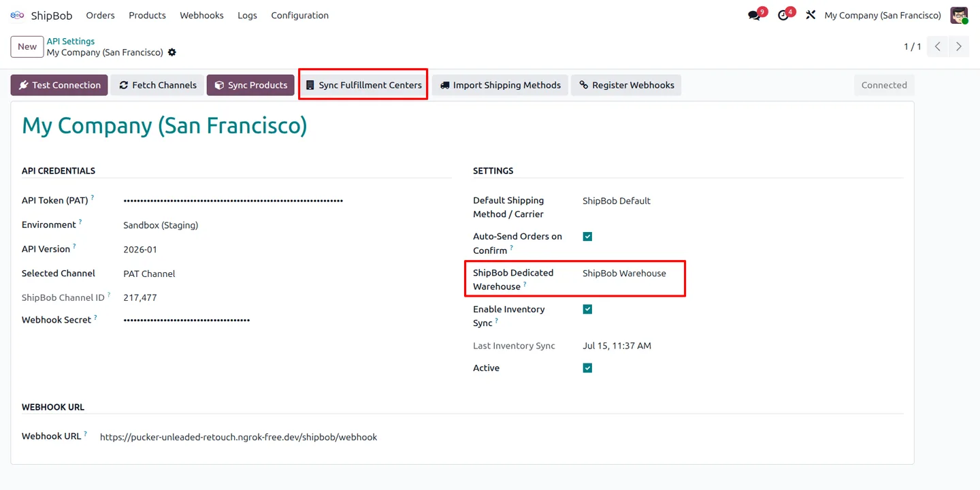Click Last Inventory Sync value Jul 15, 11:37 AM
Viewport: 980px width, 490px height.
click(x=617, y=346)
